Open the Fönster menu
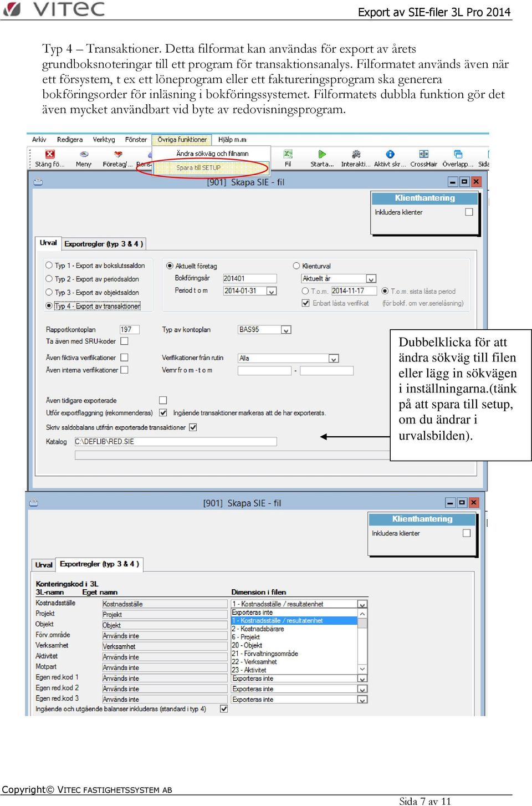The height and width of the screenshot is (806, 532). (136, 140)
